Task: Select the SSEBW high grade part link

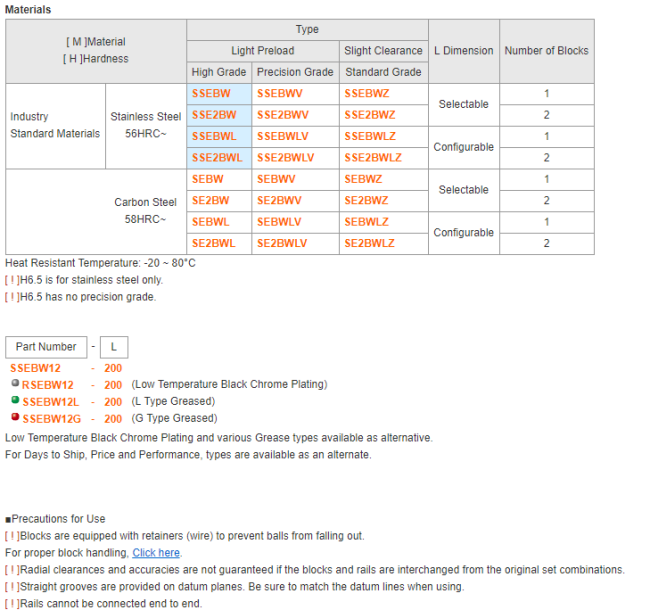Action: tap(210, 93)
